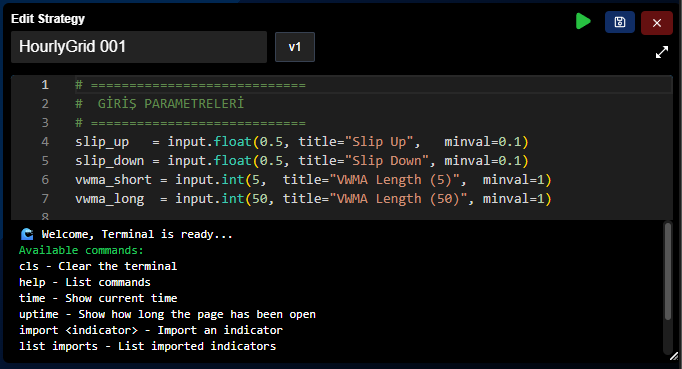Viewport: 682px width, 369px height.
Task: Click 'time - Show current time' line
Action: [x=98, y=299]
